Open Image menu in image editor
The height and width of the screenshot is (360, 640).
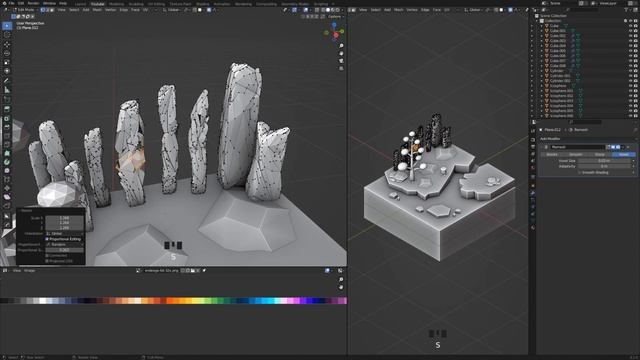pos(29,270)
